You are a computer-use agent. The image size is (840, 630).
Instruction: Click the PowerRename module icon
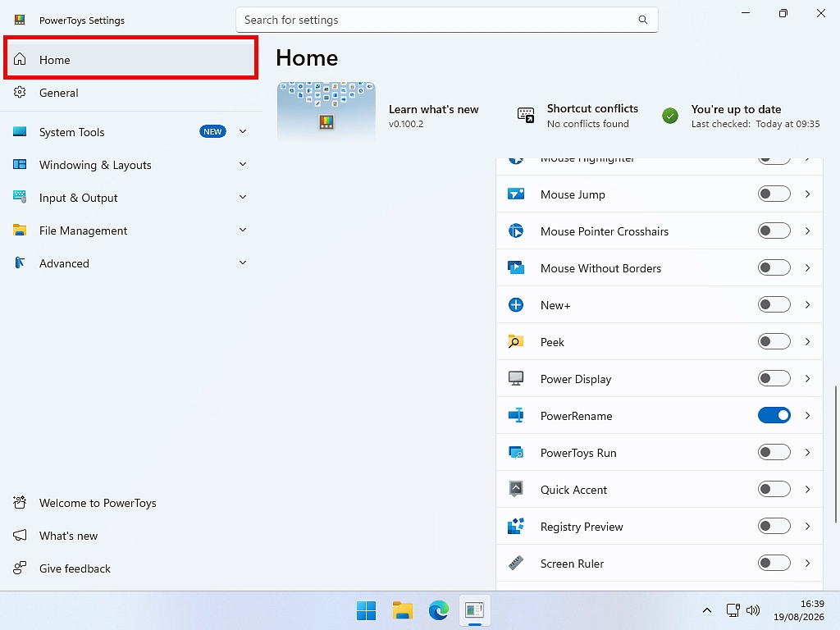pos(516,416)
